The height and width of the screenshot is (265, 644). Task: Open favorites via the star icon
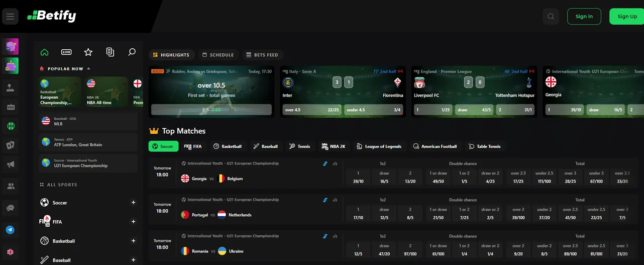[88, 52]
